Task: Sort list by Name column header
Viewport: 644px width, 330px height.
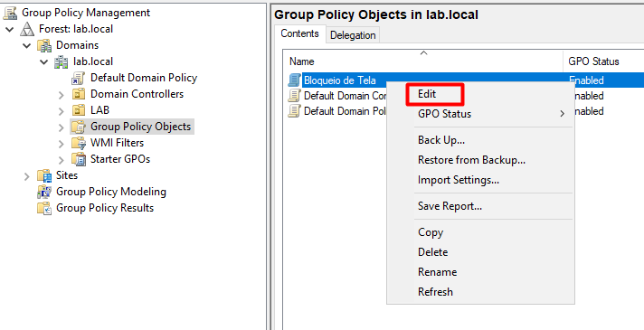Action: [423, 61]
